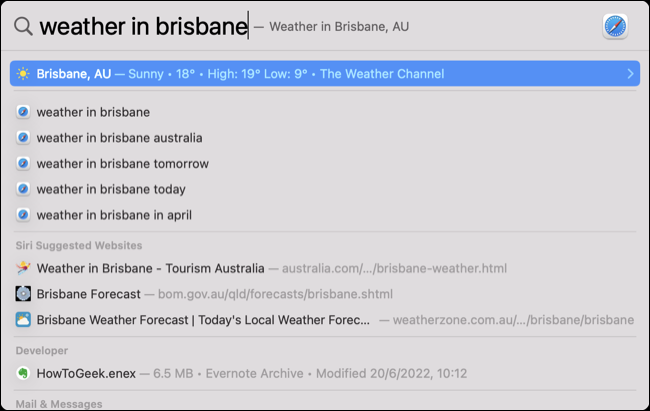Open Weather in Brisbane - Tourism Australia link
Image resolution: width=650 pixels, height=411 pixels.
pos(150,268)
